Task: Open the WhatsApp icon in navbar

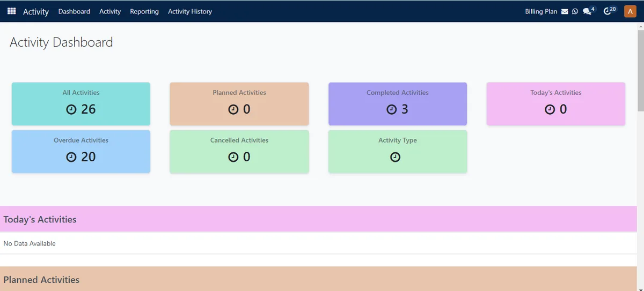Action: (x=575, y=11)
